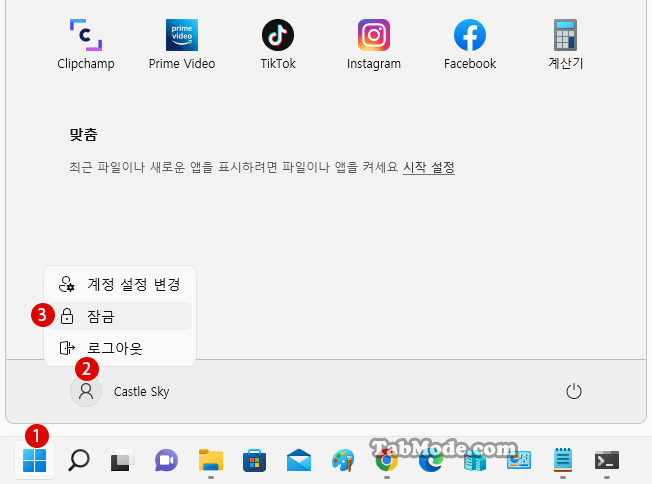Open Instagram from pinned apps
This screenshot has height=484, width=652.
[374, 44]
